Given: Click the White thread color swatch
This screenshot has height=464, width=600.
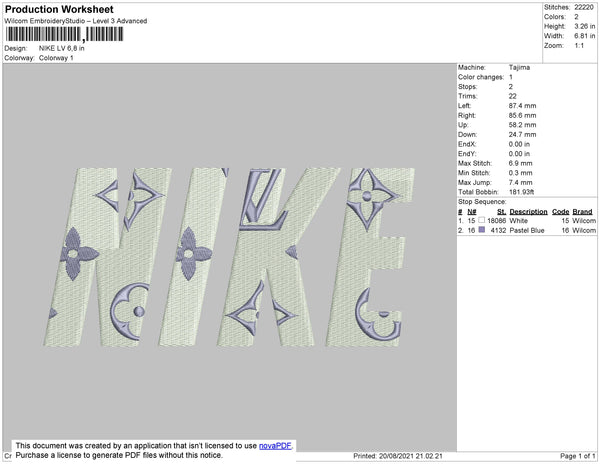Looking at the screenshot, I should [481, 220].
